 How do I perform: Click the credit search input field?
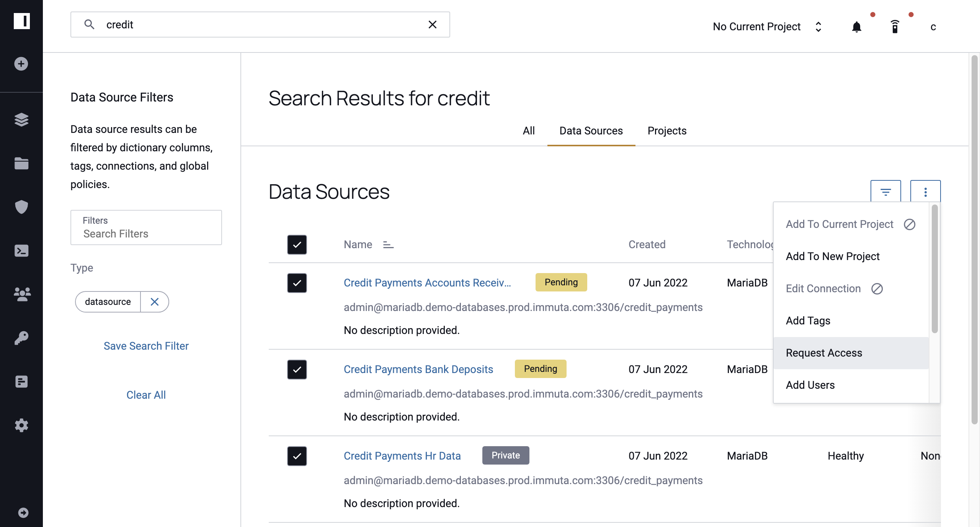click(260, 24)
